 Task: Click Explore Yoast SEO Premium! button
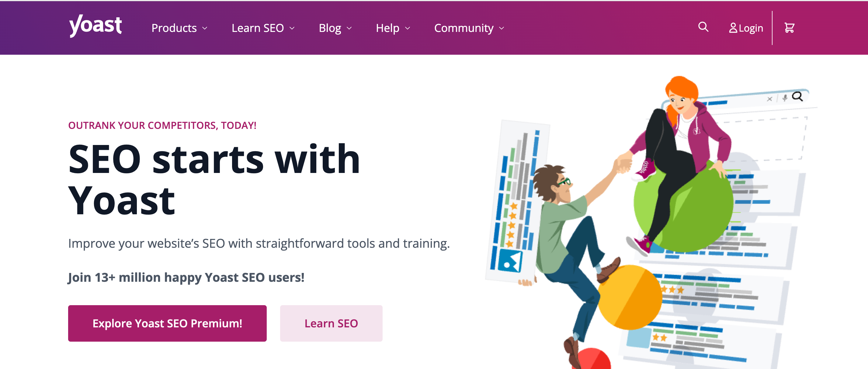point(167,323)
